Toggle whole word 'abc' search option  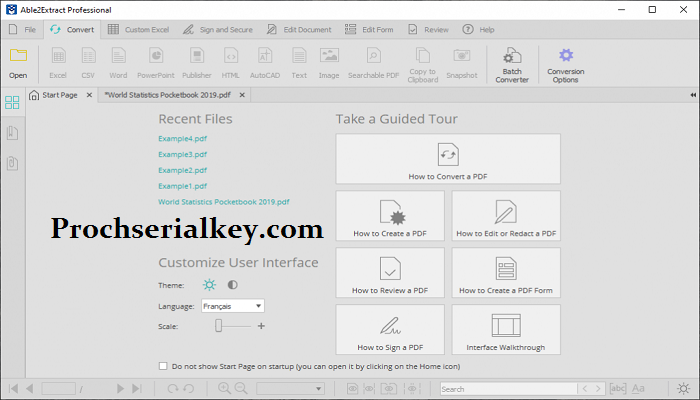coord(618,388)
